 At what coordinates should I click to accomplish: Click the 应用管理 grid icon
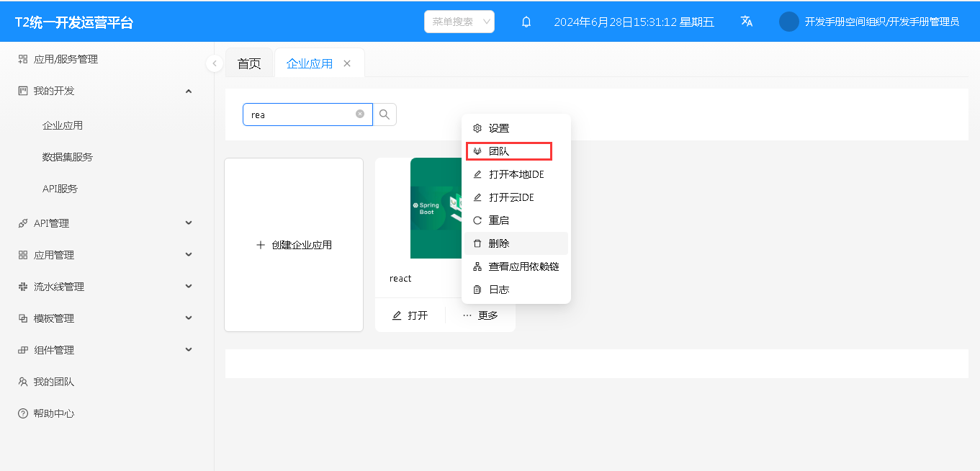[23, 255]
